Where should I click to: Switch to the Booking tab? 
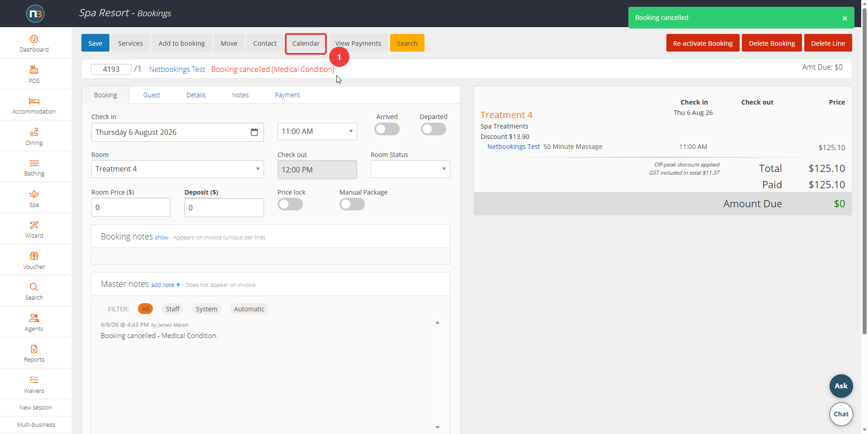click(105, 95)
